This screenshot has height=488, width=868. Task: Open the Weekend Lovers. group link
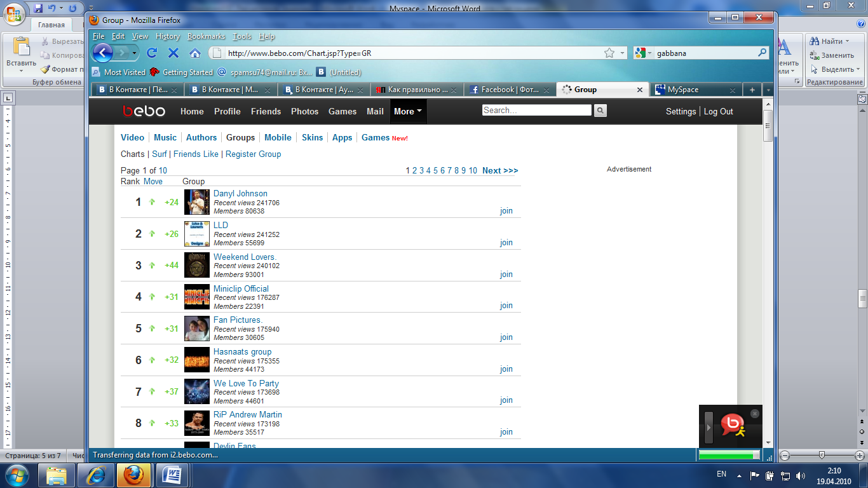point(245,257)
